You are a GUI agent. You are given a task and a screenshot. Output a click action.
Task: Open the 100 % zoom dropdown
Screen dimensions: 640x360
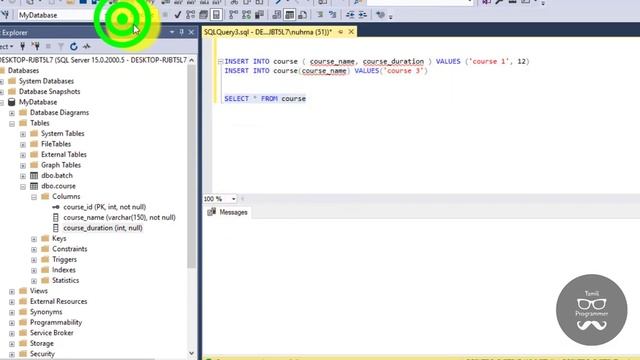(233, 199)
